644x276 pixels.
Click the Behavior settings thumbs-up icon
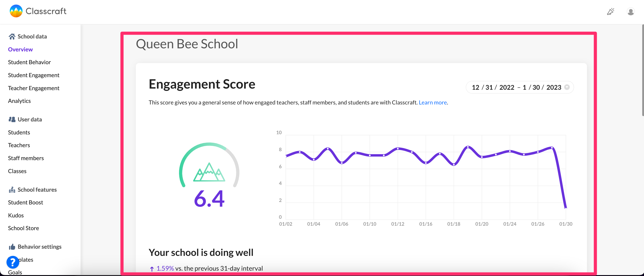[12, 247]
